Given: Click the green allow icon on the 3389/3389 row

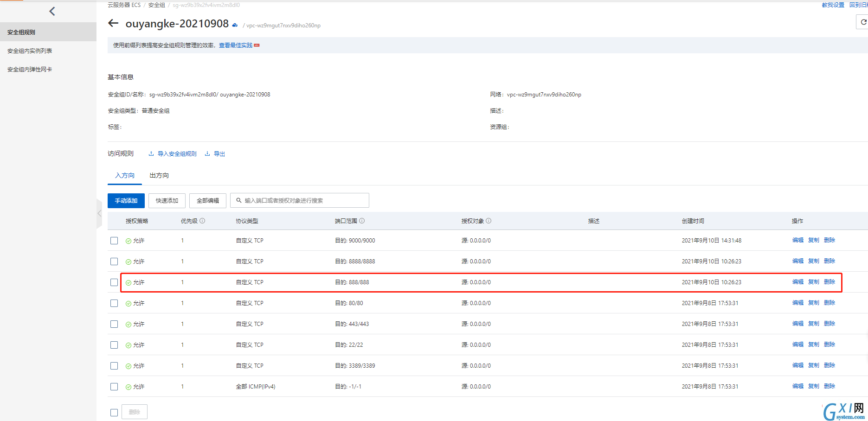Looking at the screenshot, I should coord(129,366).
